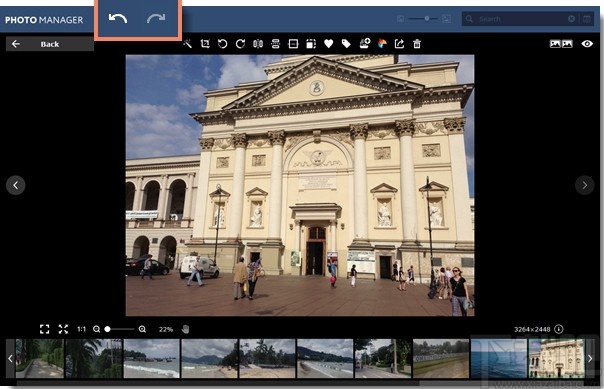Image resolution: width=604 pixels, height=389 pixels.
Task: Select the palm tree thumbnail
Action: (94, 358)
